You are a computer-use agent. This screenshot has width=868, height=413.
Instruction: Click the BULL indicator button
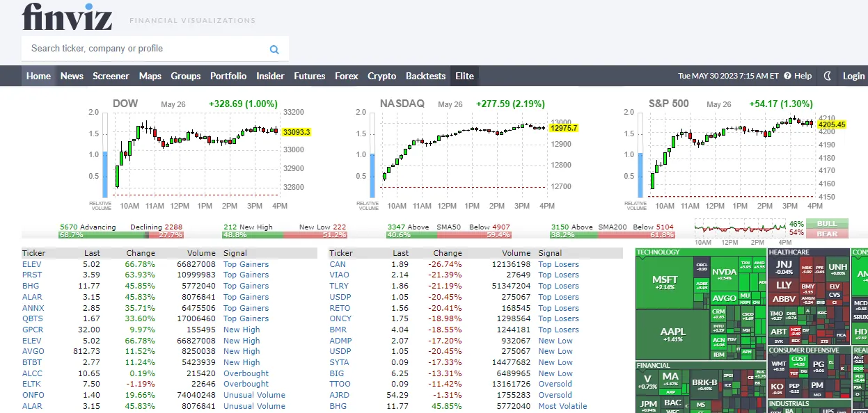pos(827,224)
